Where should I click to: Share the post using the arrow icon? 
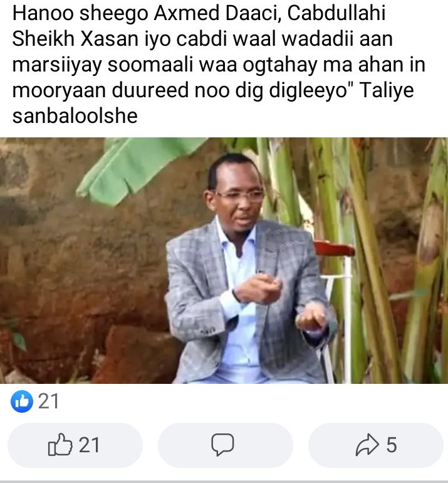(367, 445)
